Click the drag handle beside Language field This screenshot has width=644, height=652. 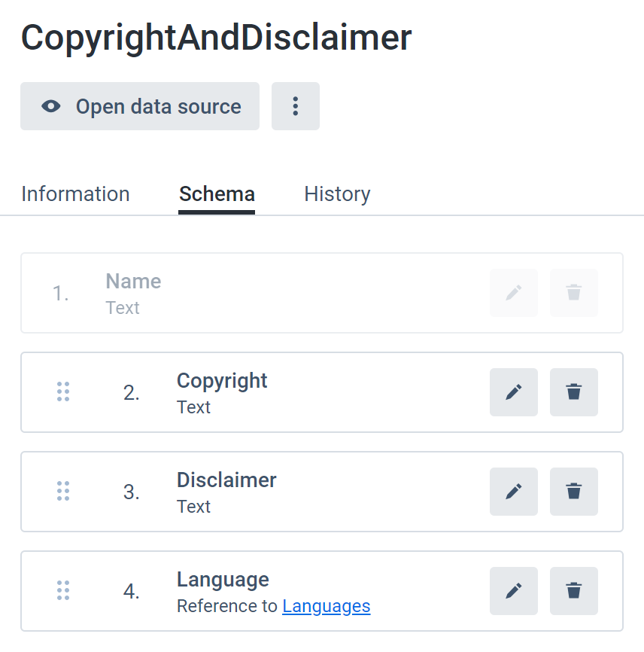coord(64,591)
